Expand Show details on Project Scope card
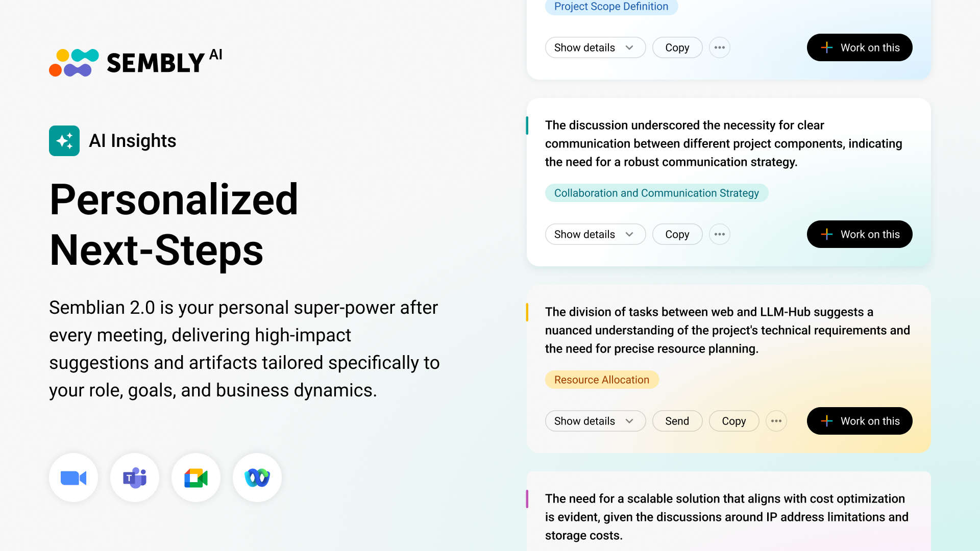Screen dimensions: 980x551 (x=595, y=47)
